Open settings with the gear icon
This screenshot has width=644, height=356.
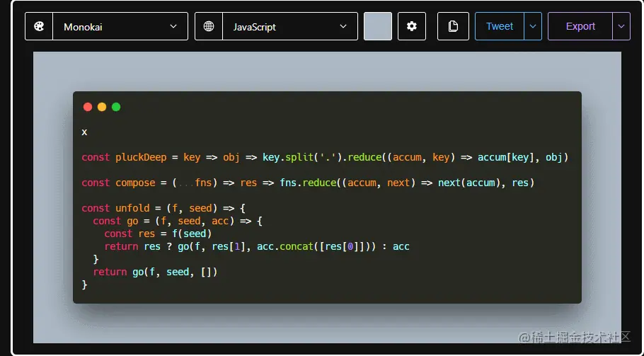[412, 26]
